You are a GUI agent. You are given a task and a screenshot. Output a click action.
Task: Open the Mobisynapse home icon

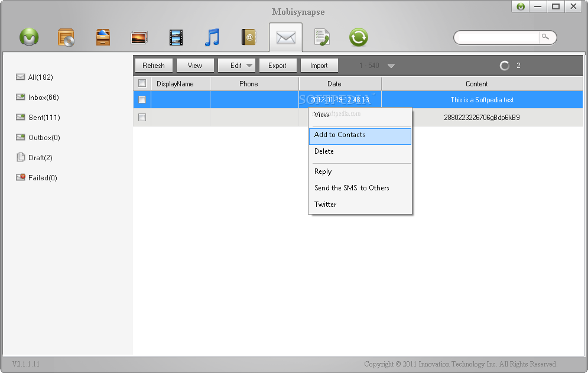29,37
